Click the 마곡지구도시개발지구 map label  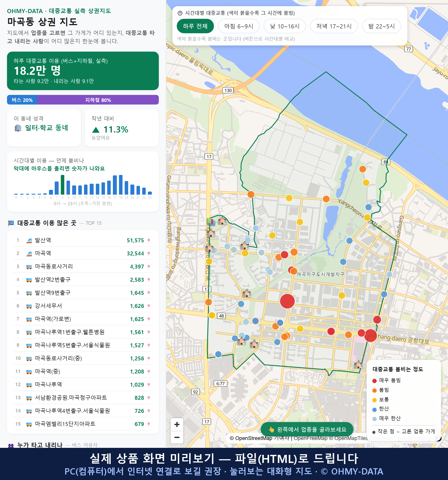tap(321, 274)
